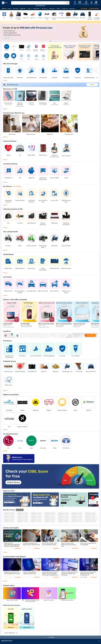This screenshot has height=644, width=101.
Task: Expand the Loans dropdown in navigation bar
Action: point(9,8)
